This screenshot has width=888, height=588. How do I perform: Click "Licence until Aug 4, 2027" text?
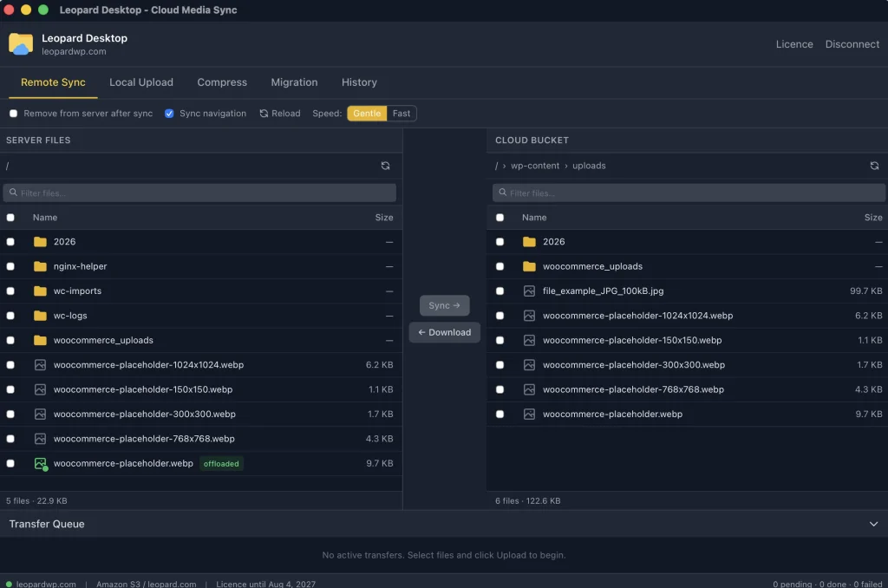pos(265,584)
